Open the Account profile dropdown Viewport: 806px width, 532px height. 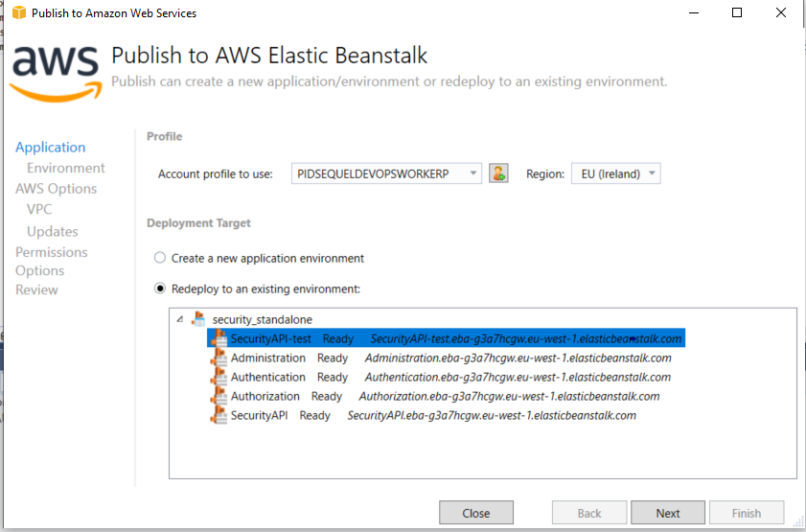click(386, 173)
